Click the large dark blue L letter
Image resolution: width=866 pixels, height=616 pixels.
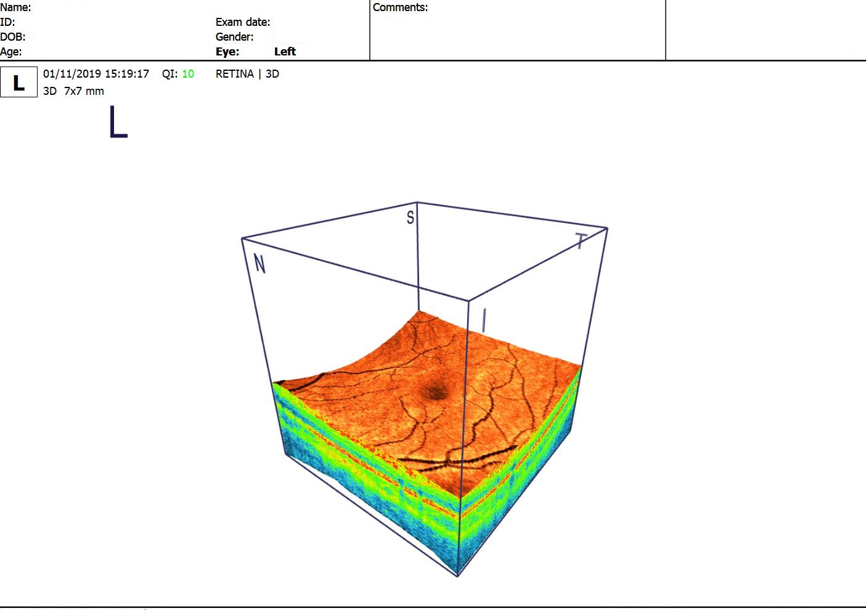(x=118, y=122)
